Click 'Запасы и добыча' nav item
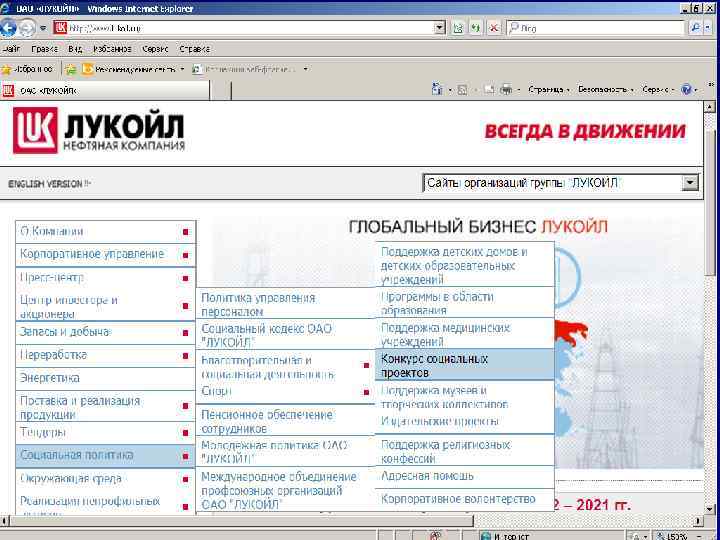720x540 pixels. click(106, 332)
